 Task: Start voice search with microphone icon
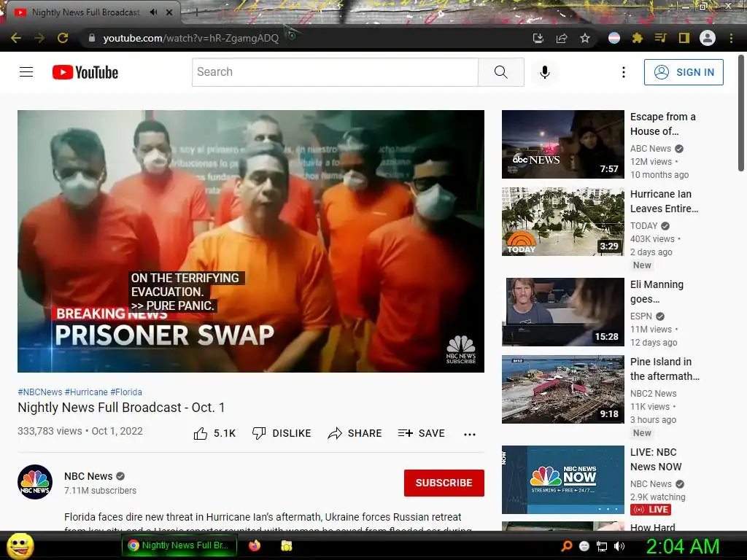(544, 72)
